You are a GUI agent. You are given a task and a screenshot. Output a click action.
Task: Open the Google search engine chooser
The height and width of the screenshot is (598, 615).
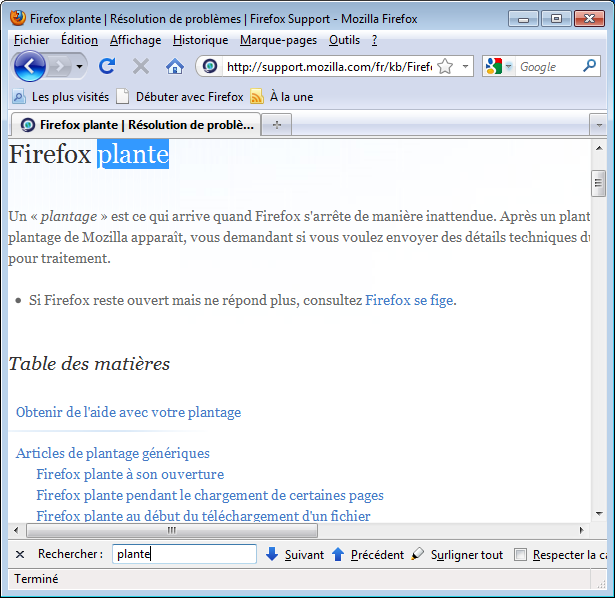(499, 66)
